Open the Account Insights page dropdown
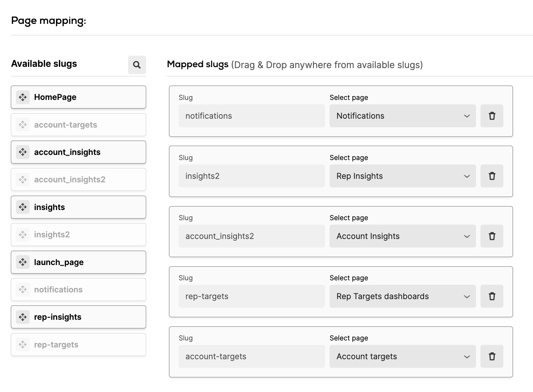The height and width of the screenshot is (392, 533). pos(402,236)
